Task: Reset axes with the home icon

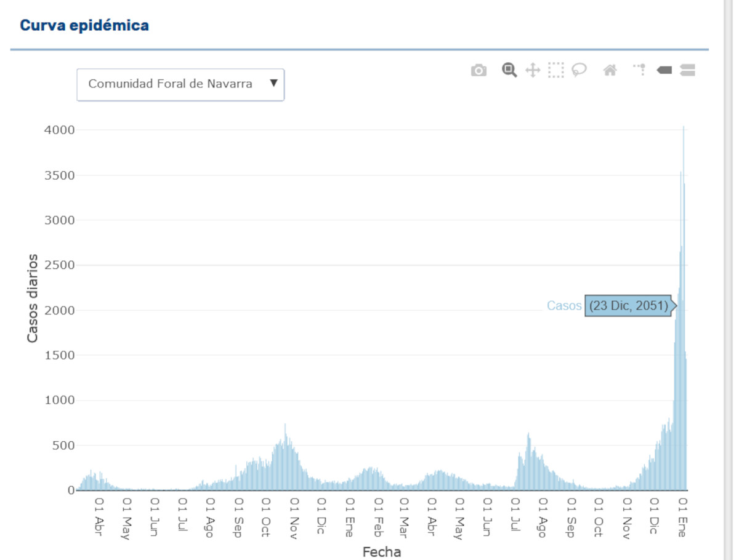Action: point(610,71)
